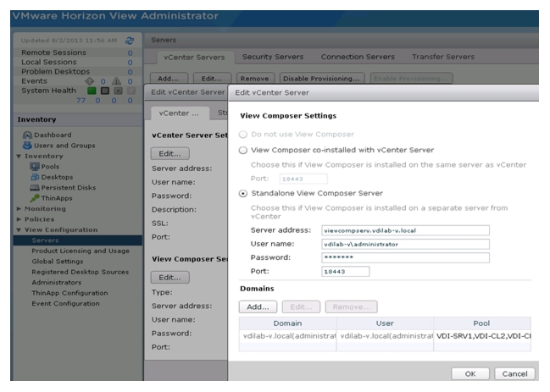Confirm dialog with OK button

470,373
